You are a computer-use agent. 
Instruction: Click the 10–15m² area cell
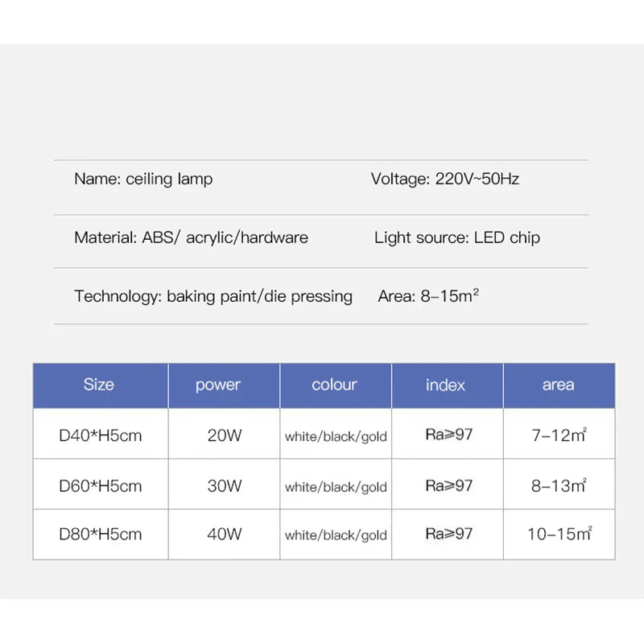[x=559, y=534]
